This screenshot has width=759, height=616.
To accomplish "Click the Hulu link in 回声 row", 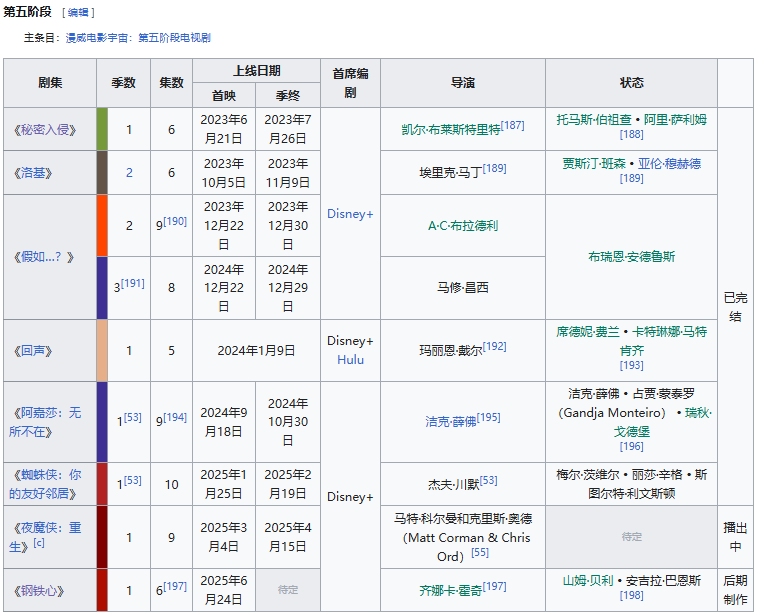I will [350, 360].
